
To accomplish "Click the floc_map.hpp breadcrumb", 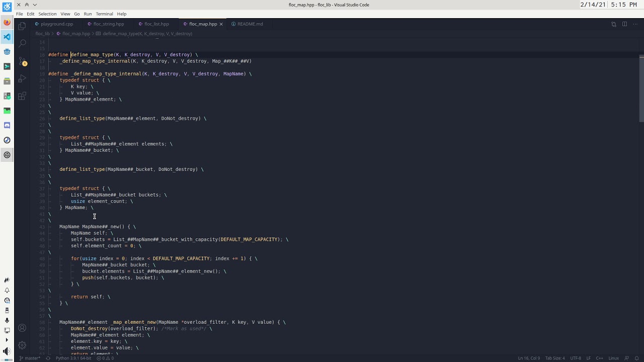I will [x=76, y=34].
